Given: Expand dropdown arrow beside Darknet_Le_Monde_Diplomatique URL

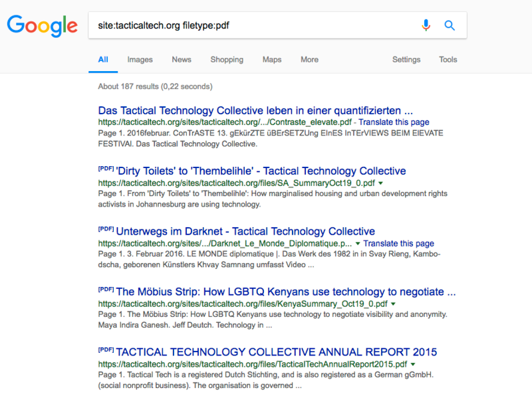Looking at the screenshot, I should click(x=358, y=243).
